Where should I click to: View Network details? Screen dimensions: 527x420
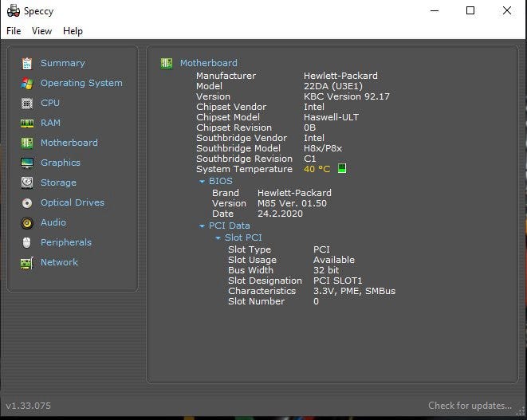(59, 262)
